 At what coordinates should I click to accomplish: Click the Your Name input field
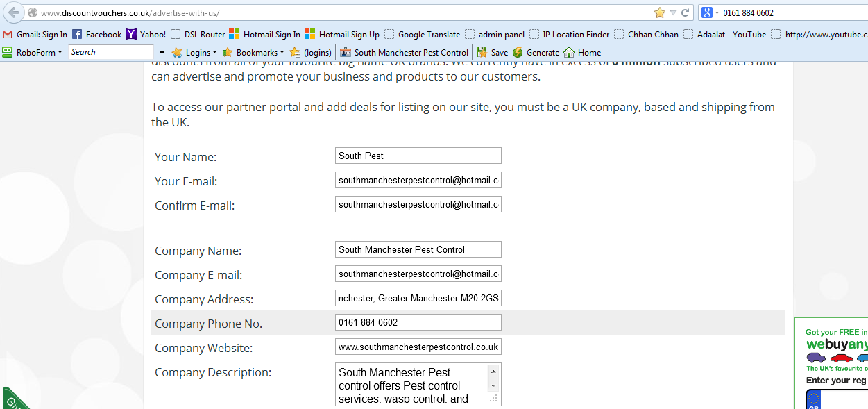click(418, 156)
